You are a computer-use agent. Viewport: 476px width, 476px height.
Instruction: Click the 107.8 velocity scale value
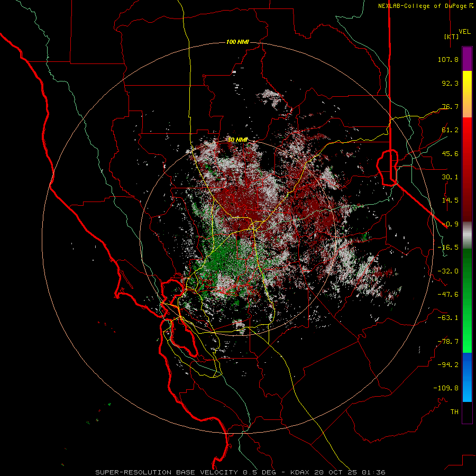click(448, 59)
